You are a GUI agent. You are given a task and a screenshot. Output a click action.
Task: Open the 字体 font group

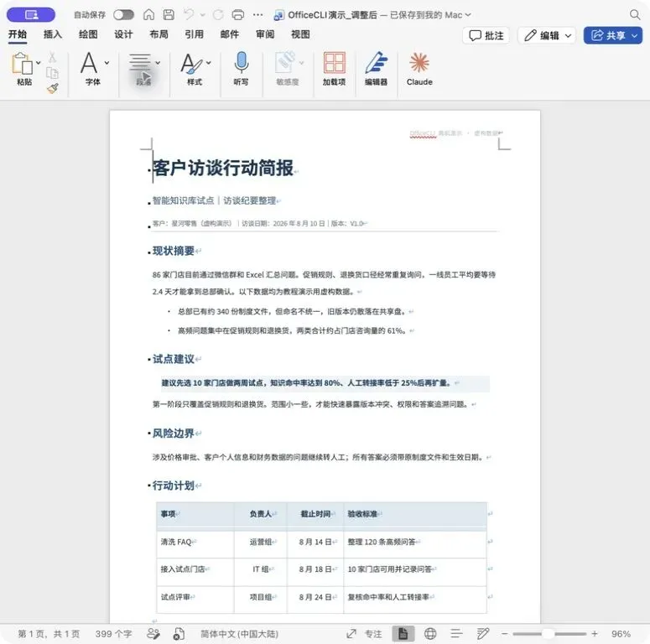(89, 69)
